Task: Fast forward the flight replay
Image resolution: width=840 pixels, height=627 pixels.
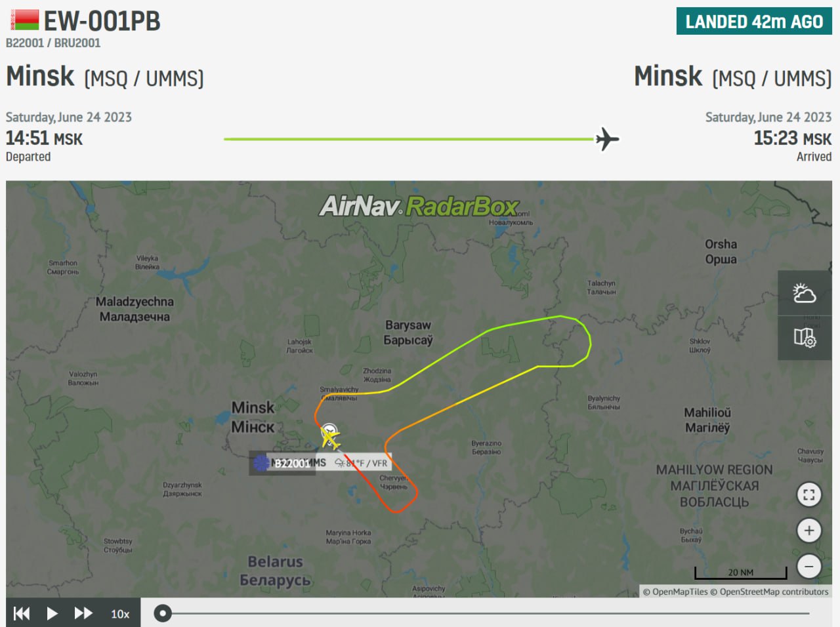Action: click(x=83, y=613)
